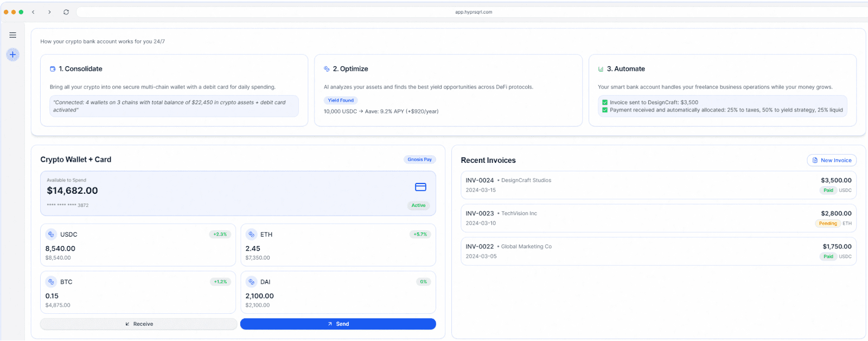The image size is (868, 341).
Task: Click the Yield Found badge
Action: pos(341,100)
